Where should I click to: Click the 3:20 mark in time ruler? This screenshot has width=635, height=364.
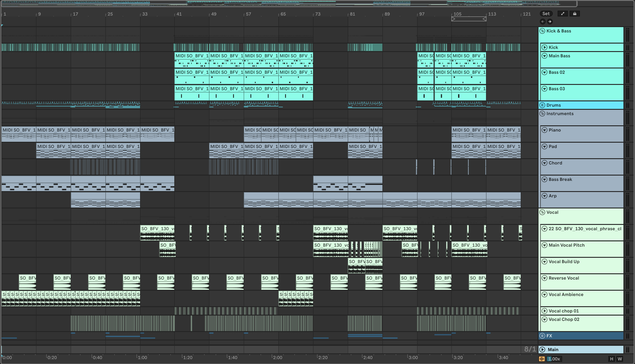(x=458, y=358)
